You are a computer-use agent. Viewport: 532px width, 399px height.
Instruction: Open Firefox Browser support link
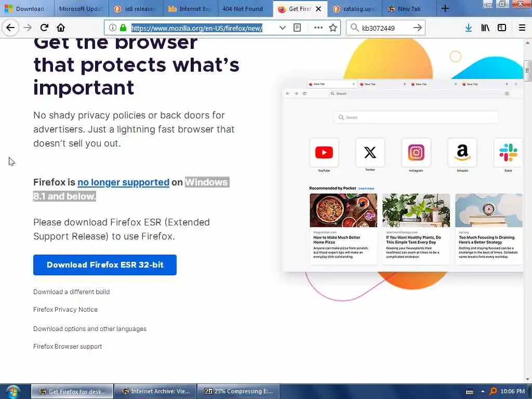[x=68, y=347]
